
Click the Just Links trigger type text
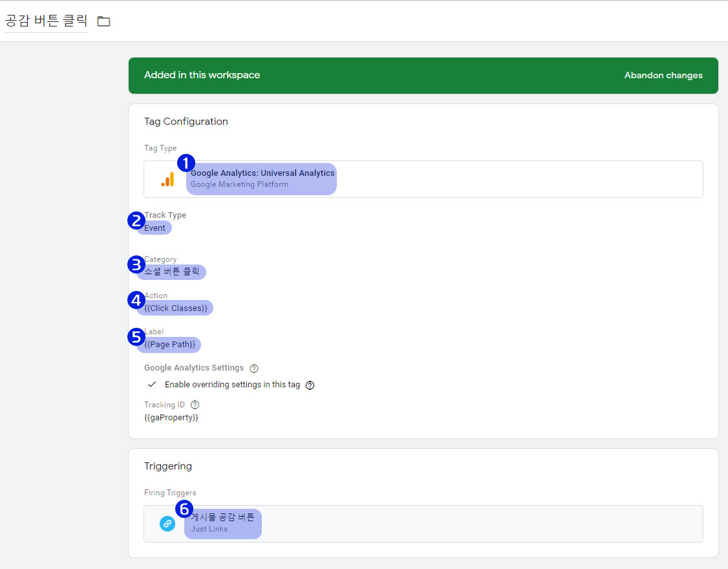tap(209, 529)
